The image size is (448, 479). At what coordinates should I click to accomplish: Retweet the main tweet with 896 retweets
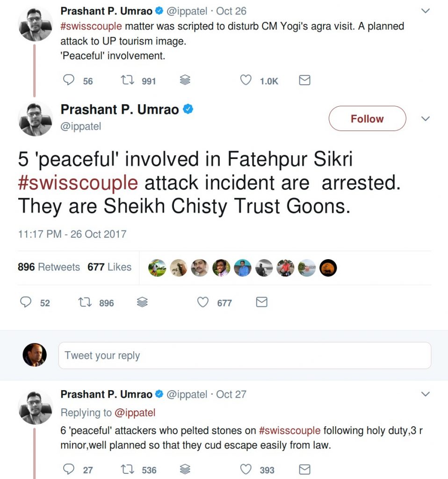pyautogui.click(x=84, y=303)
